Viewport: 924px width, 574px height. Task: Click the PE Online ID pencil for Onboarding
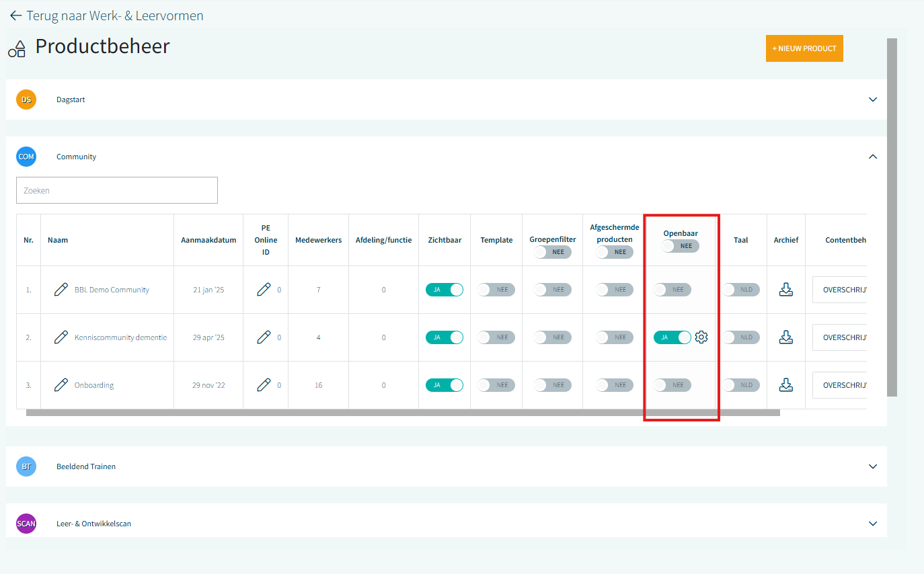click(264, 385)
